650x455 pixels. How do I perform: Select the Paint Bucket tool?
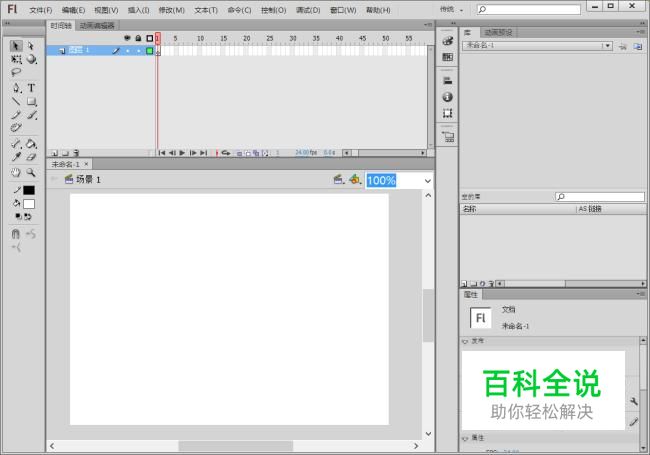tap(32, 144)
